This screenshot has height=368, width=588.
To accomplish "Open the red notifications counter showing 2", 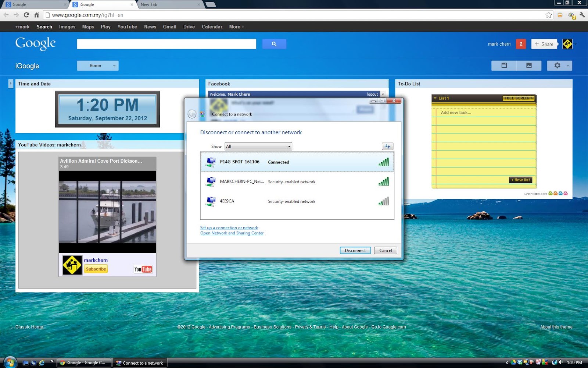I will tap(521, 44).
